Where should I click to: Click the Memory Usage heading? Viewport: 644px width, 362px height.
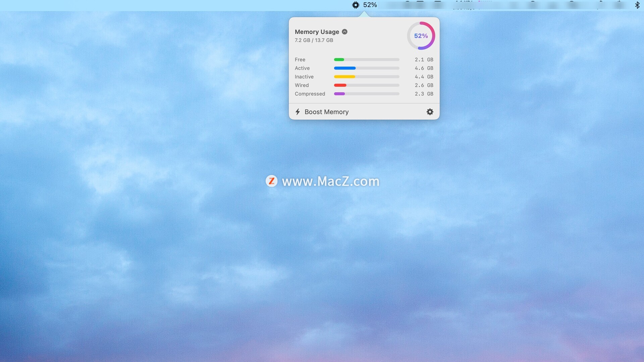click(317, 32)
